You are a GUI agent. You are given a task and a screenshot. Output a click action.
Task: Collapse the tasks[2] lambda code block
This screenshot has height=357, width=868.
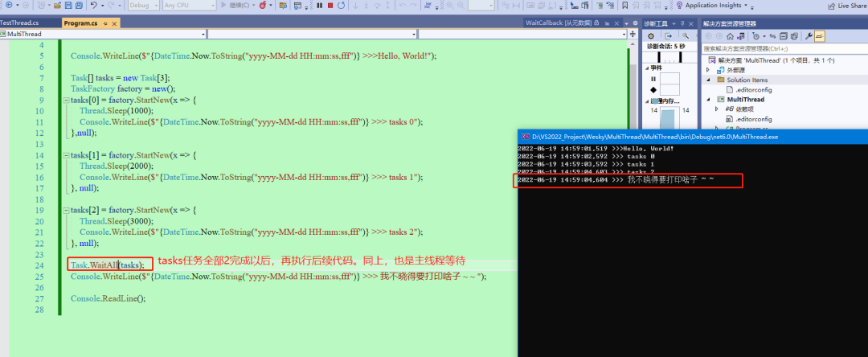[x=67, y=211]
